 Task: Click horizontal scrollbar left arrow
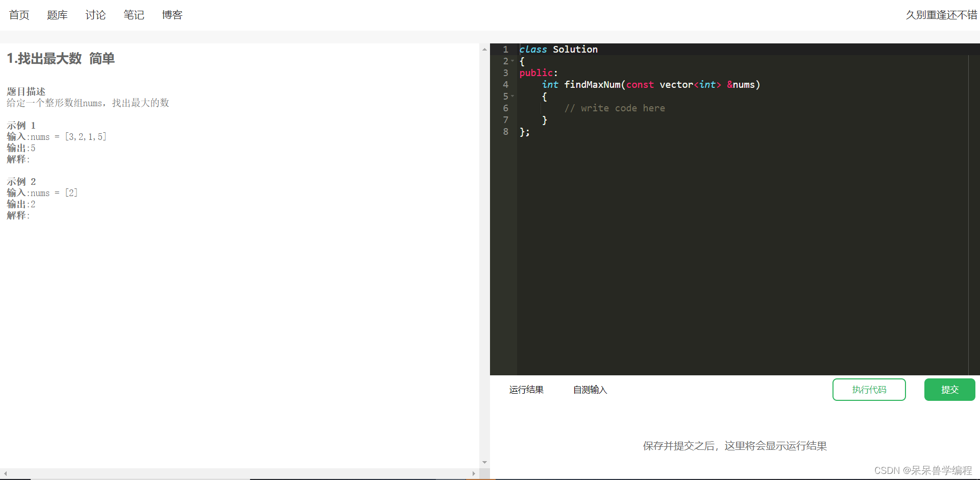[5, 473]
